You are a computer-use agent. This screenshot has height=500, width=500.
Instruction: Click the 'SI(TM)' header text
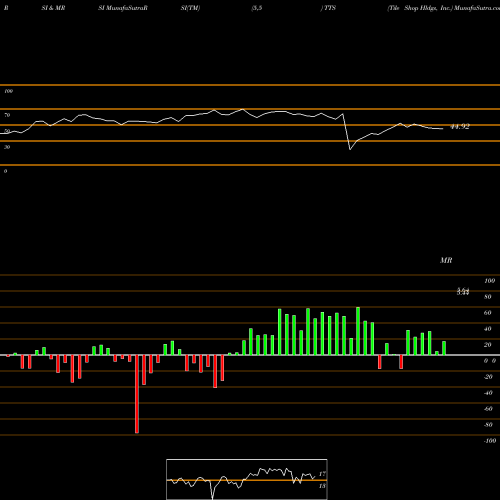190,8
